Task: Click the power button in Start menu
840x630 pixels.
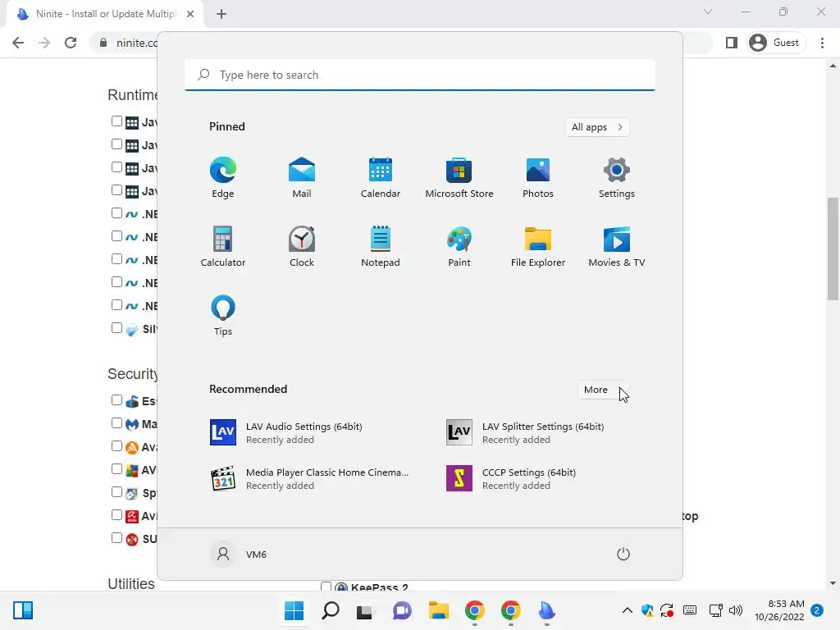Action: [x=623, y=554]
